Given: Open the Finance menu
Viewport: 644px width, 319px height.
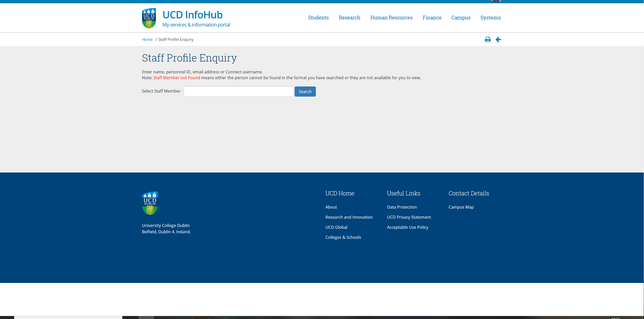Looking at the screenshot, I should coord(432,18).
